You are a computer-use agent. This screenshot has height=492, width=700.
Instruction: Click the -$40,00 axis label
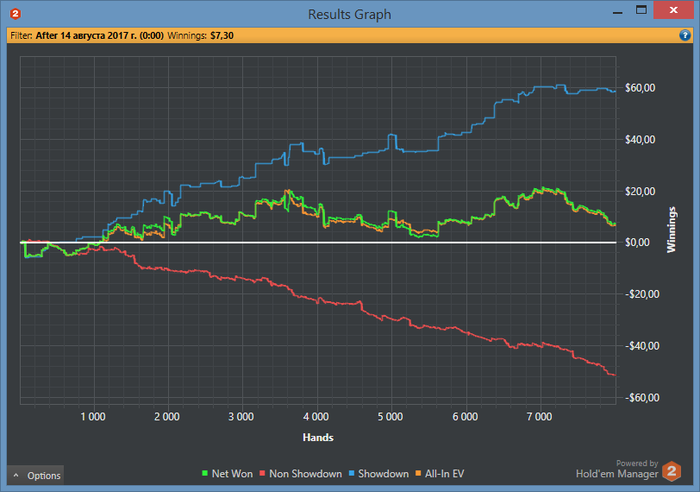point(642,346)
